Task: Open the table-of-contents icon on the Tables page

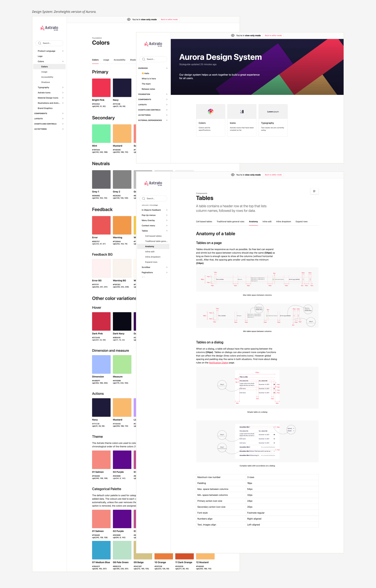Action: 314,191
